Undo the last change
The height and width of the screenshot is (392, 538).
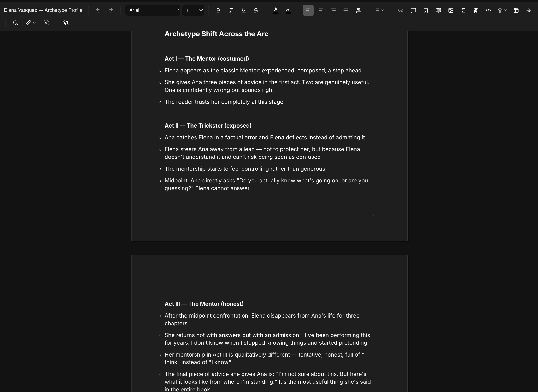[98, 10]
